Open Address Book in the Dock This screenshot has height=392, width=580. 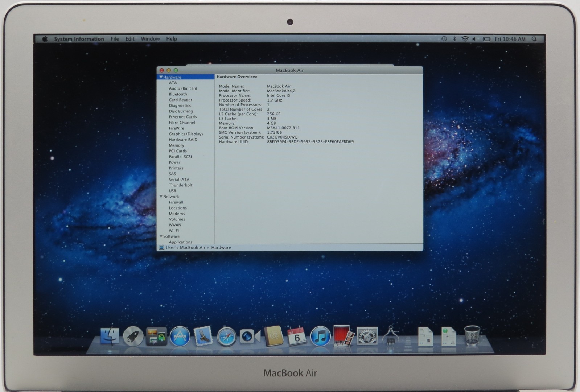pyautogui.click(x=273, y=336)
